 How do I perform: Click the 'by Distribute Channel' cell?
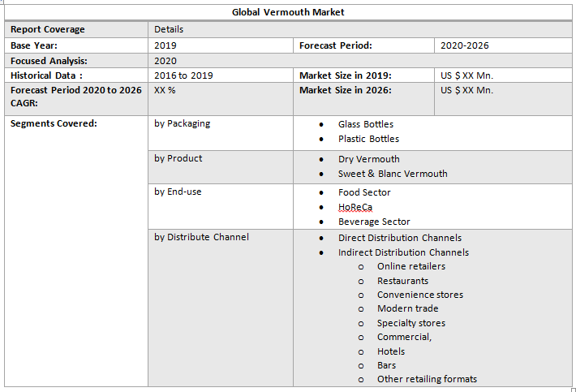201,237
